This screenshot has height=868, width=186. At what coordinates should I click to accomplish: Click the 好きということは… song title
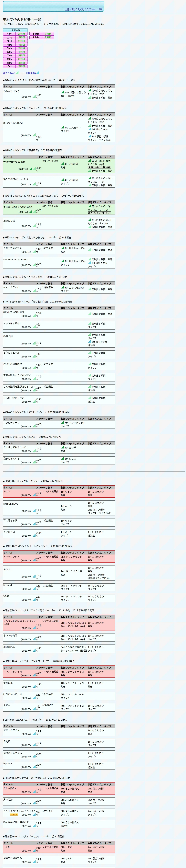click(14, 694)
